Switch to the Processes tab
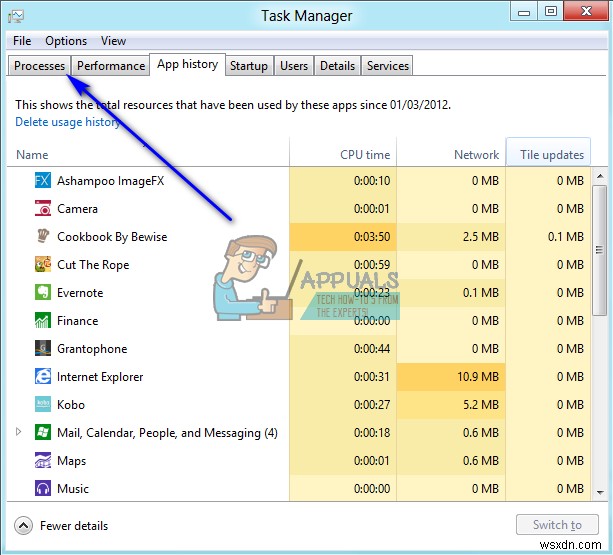613x555 pixels. coord(39,66)
